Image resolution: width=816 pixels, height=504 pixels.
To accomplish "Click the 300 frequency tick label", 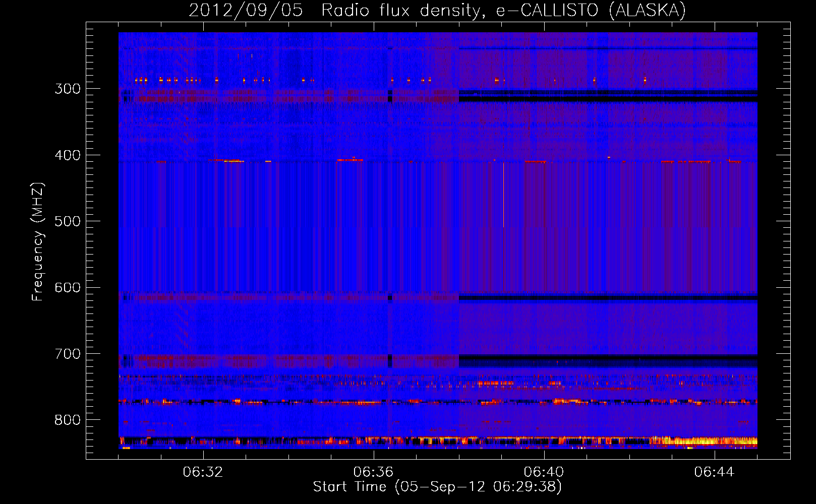I will point(68,89).
